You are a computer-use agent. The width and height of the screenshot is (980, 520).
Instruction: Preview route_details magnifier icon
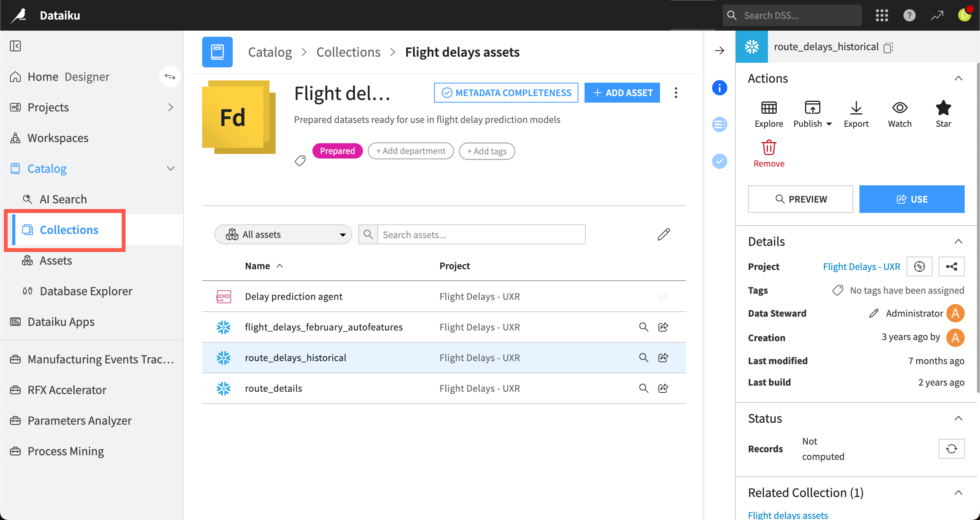[644, 388]
